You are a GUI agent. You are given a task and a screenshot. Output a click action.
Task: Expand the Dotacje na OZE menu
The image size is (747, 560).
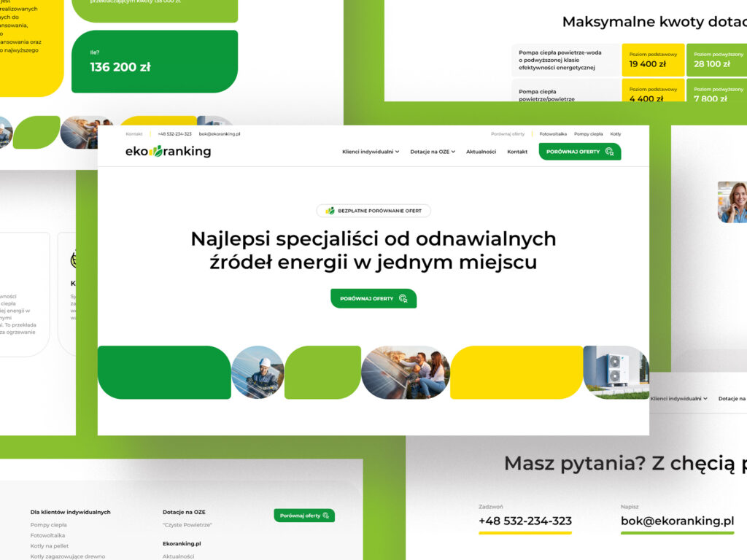(433, 152)
